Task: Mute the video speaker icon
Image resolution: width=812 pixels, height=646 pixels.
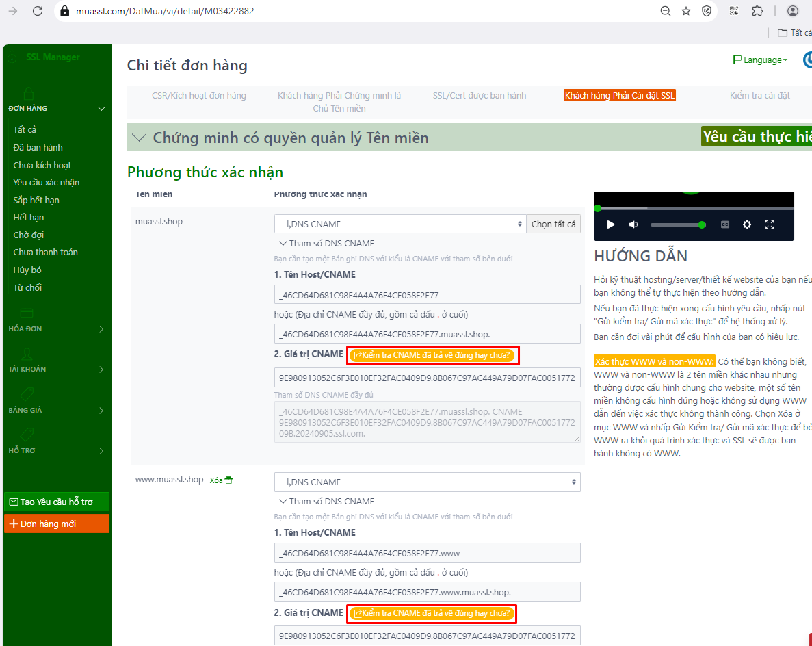Action: point(633,224)
